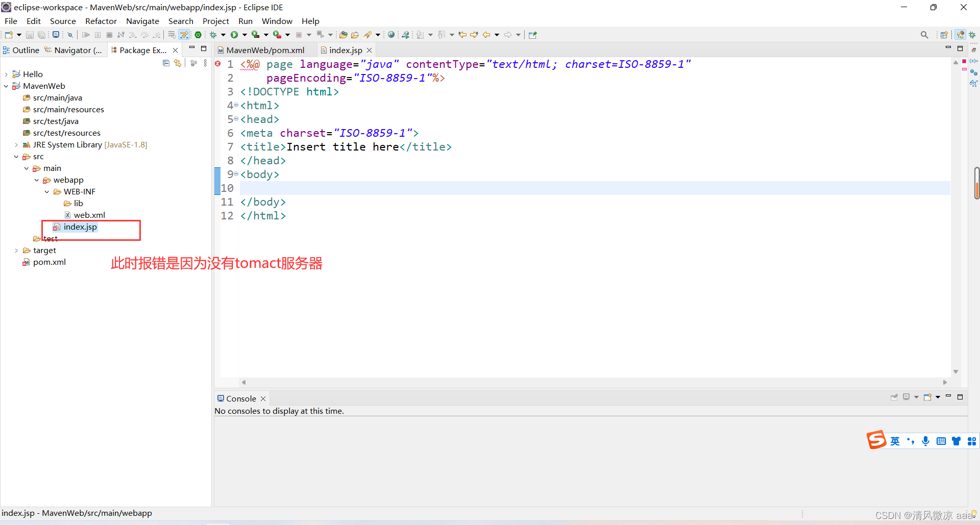Open the Project menu

[216, 21]
